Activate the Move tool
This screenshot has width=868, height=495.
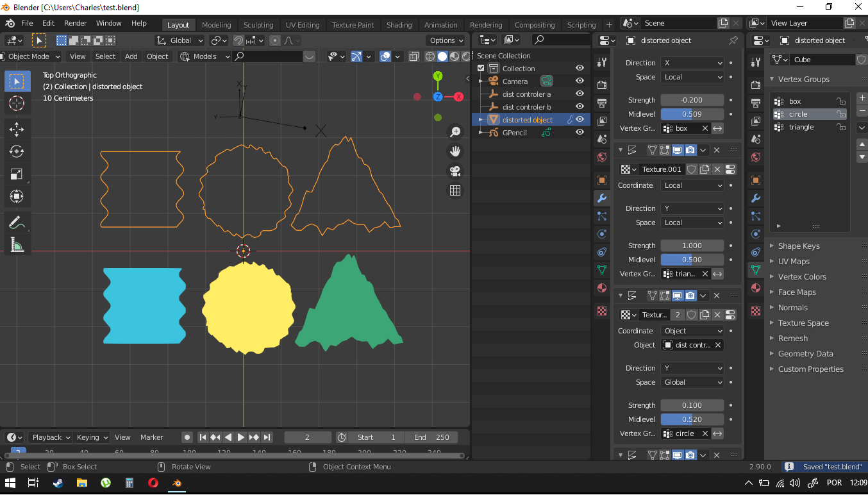(x=17, y=129)
